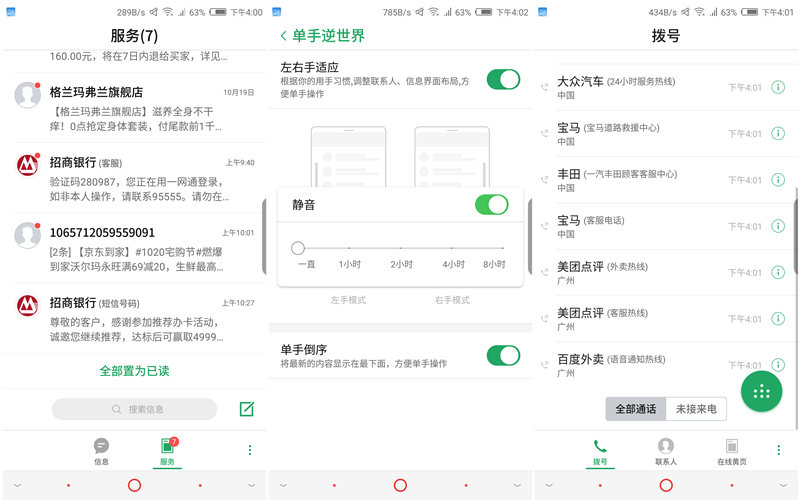Collapse navigation bar with left chevron on messages screen
Screen dimensions: 800x502
click(18, 485)
